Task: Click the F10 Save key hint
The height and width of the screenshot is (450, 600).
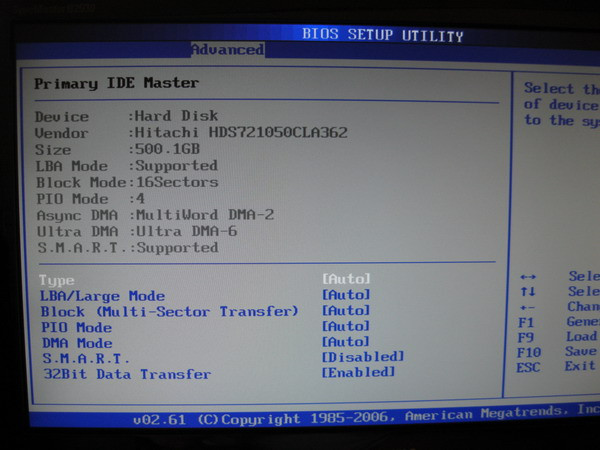Action: coord(557,352)
